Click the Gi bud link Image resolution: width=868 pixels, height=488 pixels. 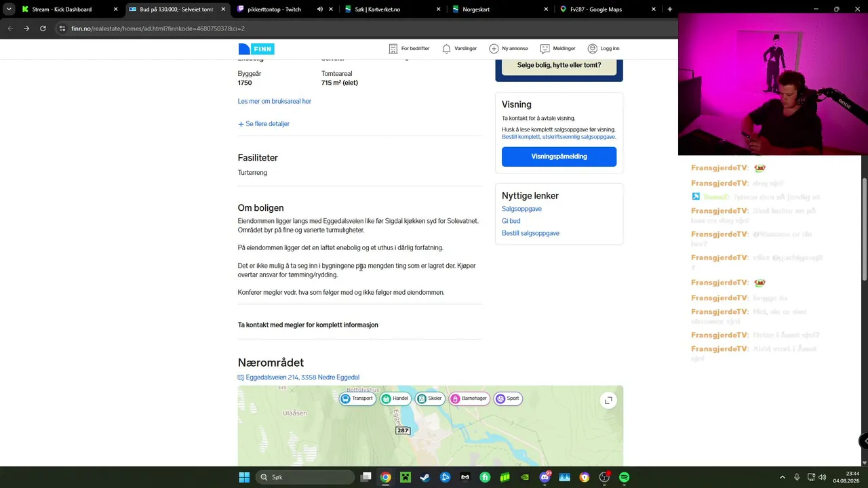(x=511, y=221)
